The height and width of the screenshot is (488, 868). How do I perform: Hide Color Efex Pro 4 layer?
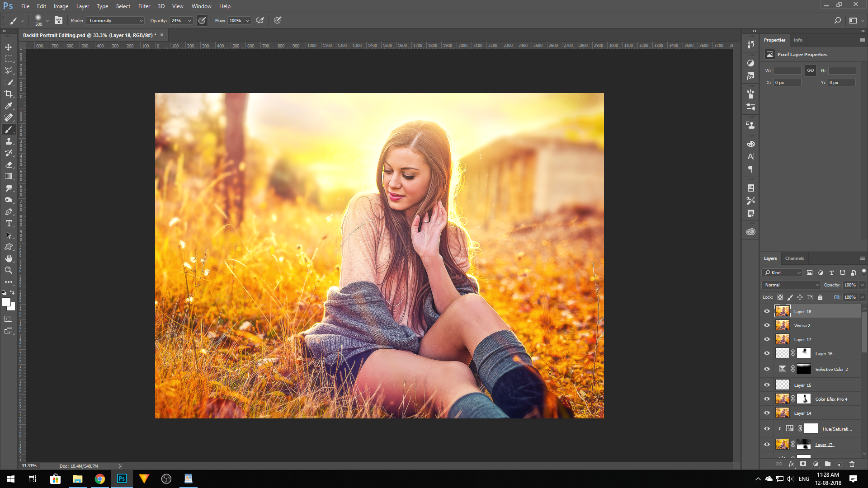[x=767, y=399]
